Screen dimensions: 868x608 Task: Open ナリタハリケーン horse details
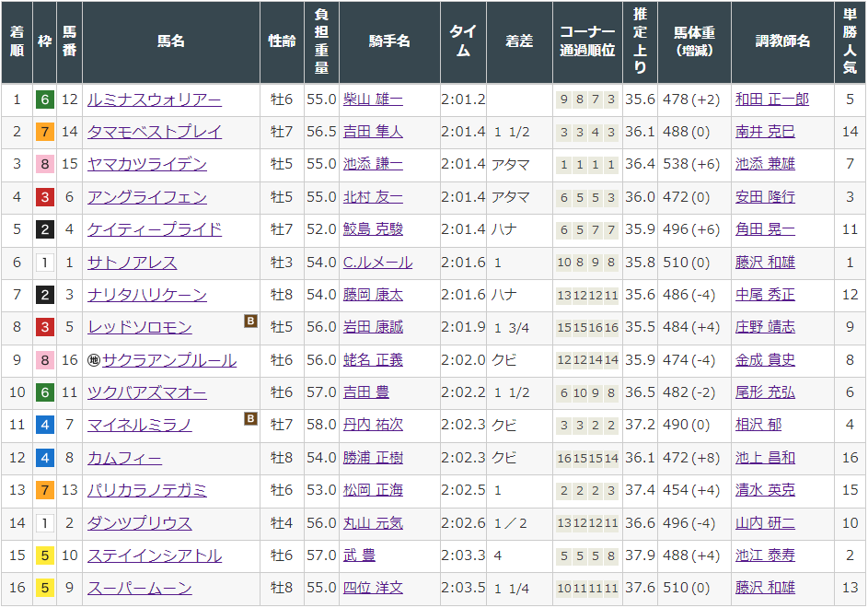coord(147,295)
